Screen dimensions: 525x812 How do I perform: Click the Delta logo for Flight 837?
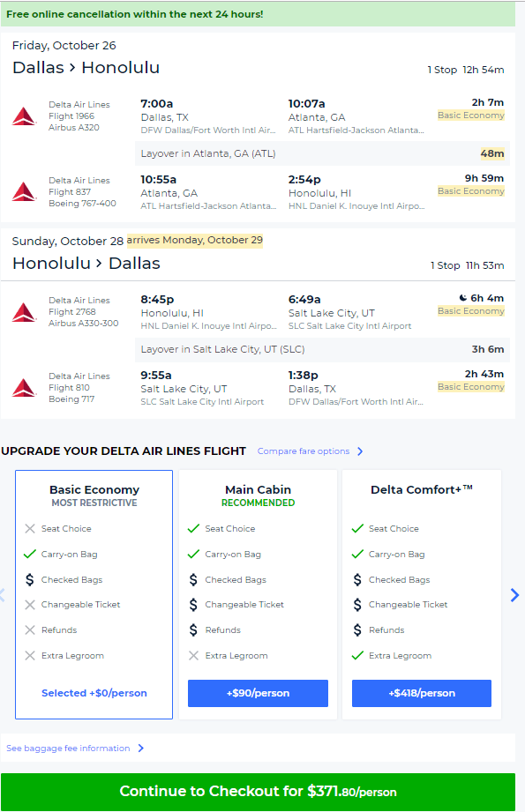pos(24,192)
